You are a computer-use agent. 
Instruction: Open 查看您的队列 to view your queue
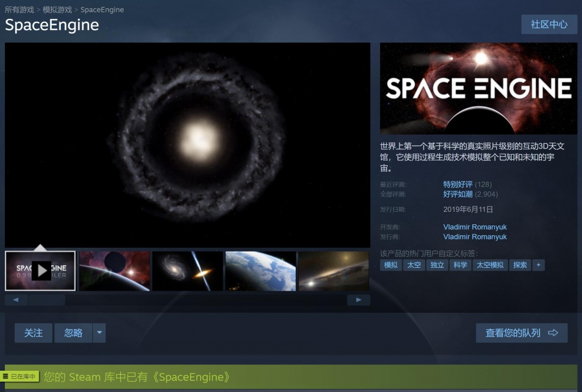coord(522,333)
